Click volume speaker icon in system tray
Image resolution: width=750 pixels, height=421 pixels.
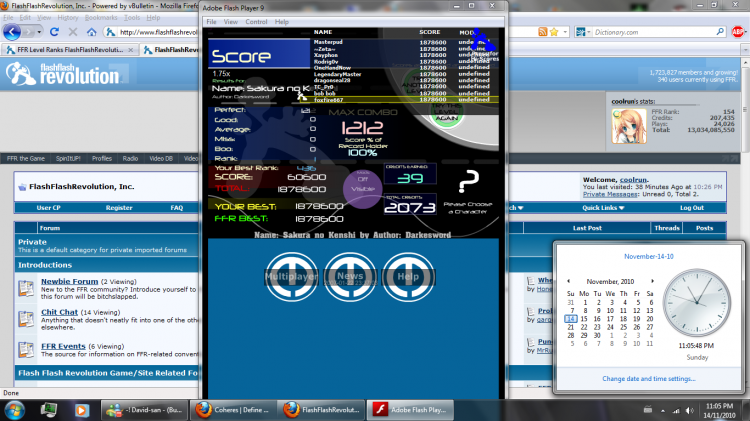pos(689,410)
